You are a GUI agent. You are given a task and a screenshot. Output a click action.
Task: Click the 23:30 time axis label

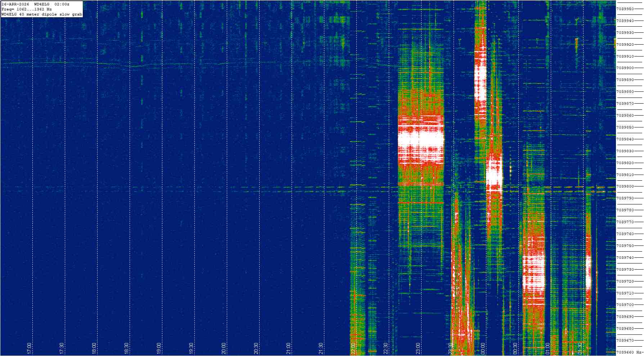pos(450,348)
